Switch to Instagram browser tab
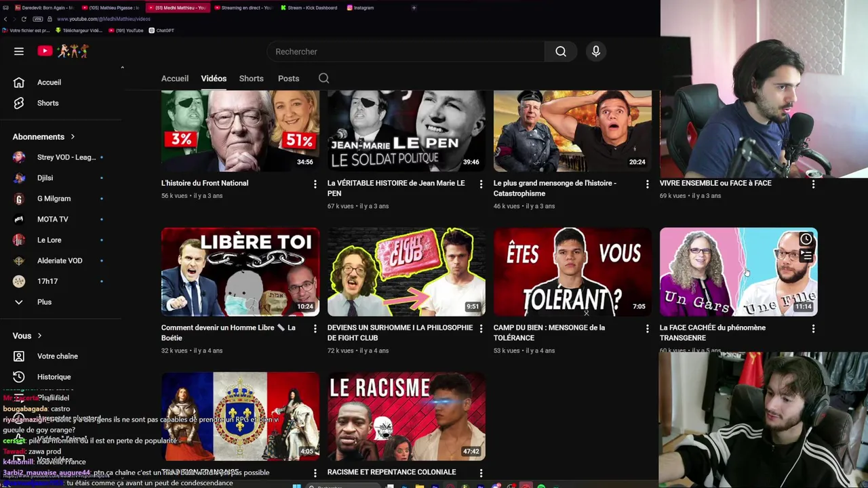Screen dimensions: 868x488 [x=361, y=7]
